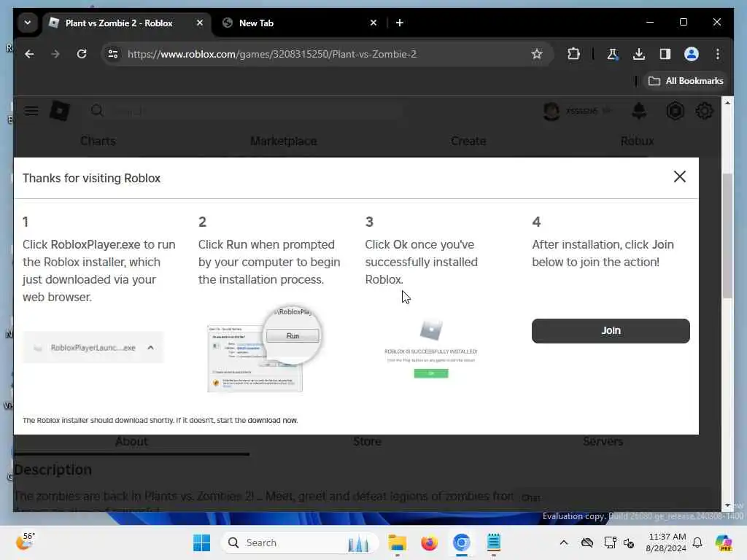The height and width of the screenshot is (560, 747).
Task: Open the Chrome Labs flask icon
Action: 613,54
